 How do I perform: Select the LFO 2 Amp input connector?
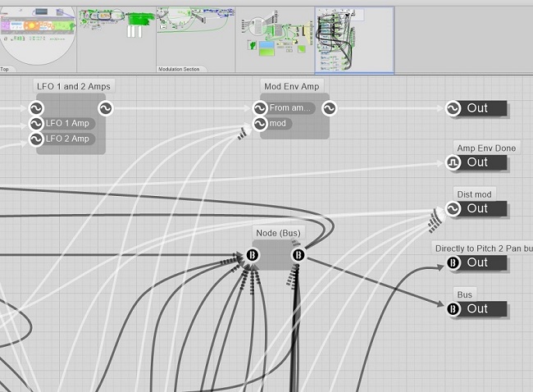tap(36, 139)
